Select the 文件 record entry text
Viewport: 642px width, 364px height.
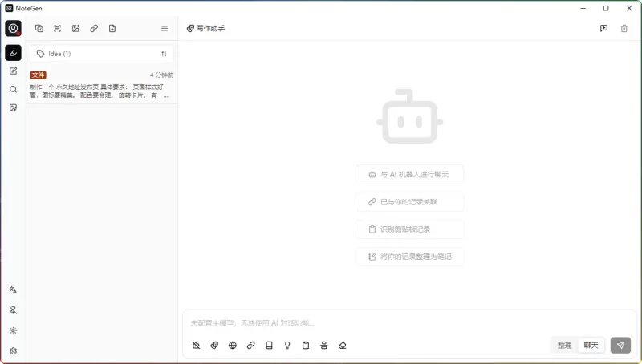pyautogui.click(x=99, y=91)
